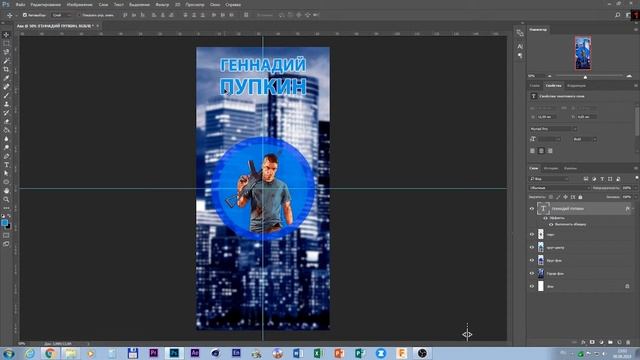Open the collapsed Paragraph panel icon

[x=520, y=55]
